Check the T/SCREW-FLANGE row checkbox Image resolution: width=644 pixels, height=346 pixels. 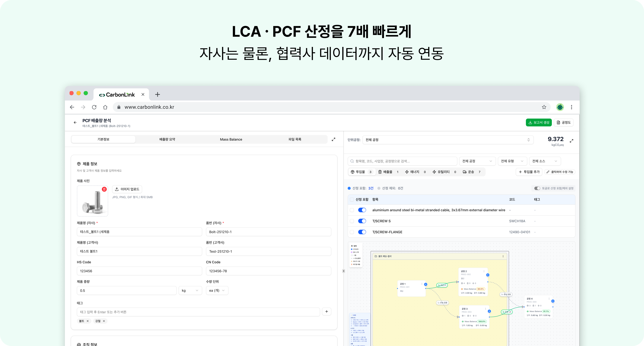tap(352, 232)
